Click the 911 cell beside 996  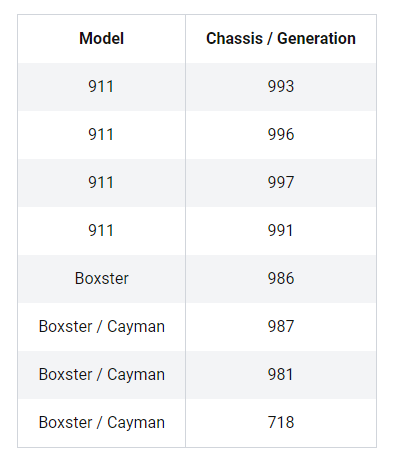click(x=102, y=135)
